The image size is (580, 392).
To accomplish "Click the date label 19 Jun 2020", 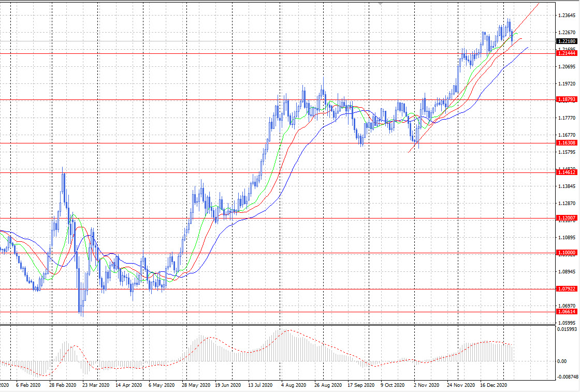I will coord(228,385).
